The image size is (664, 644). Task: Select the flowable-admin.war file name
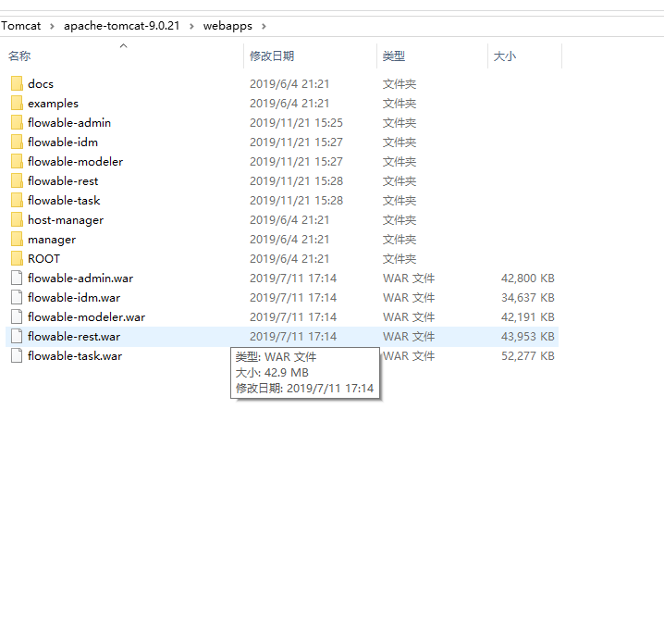[x=80, y=279]
